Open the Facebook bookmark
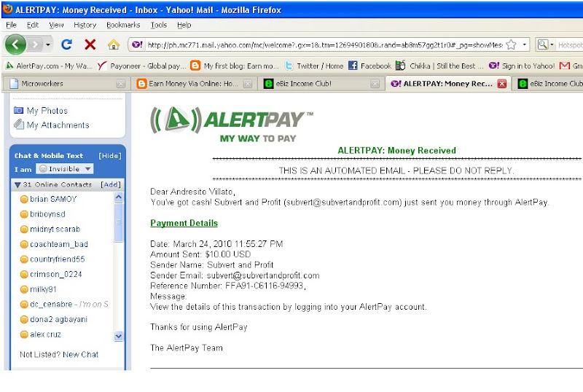583x392 pixels. point(370,66)
